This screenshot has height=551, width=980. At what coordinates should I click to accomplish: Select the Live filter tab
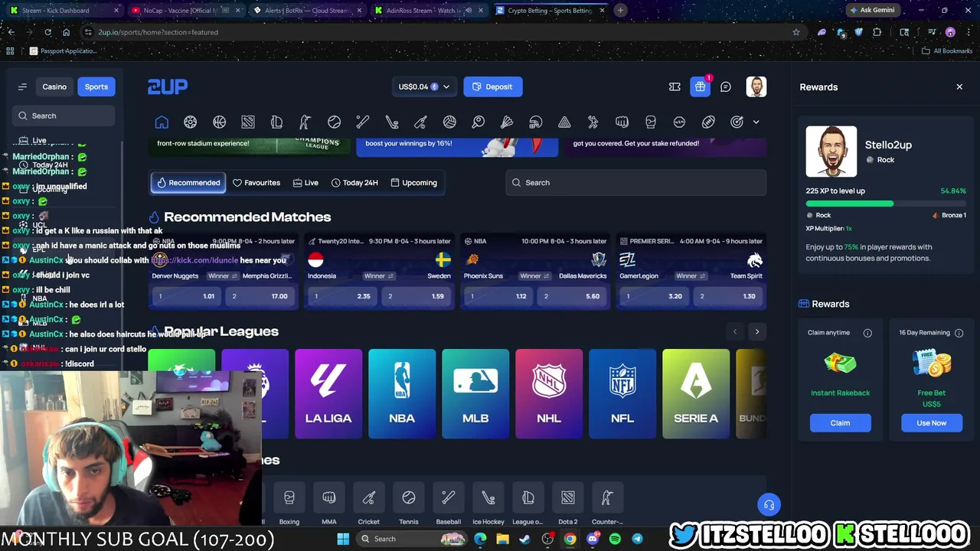tap(306, 183)
